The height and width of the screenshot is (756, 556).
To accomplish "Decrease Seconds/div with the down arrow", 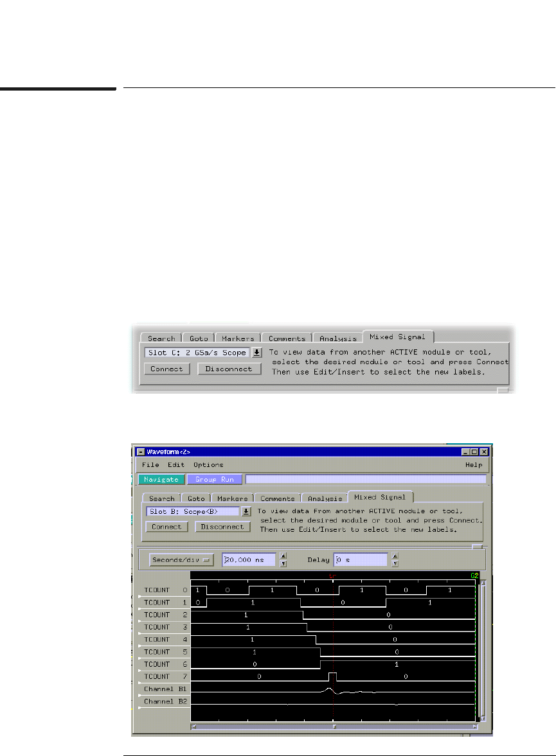I will pos(283,563).
